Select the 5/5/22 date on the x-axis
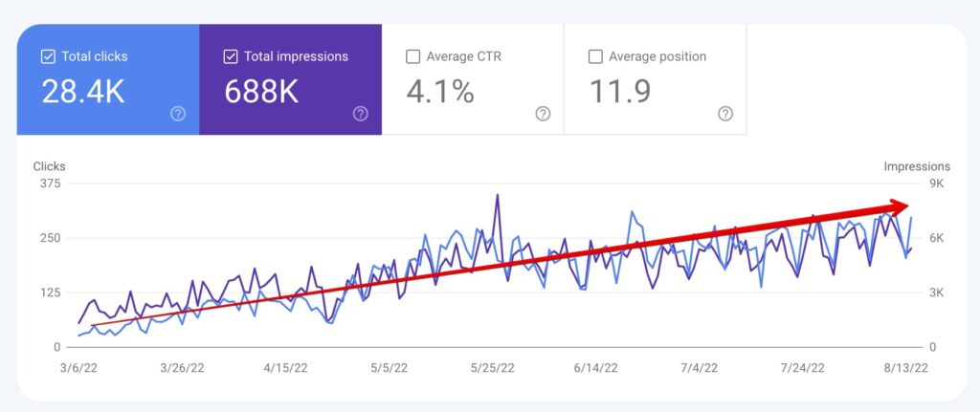Screen dimensions: 980x412 (x=388, y=367)
